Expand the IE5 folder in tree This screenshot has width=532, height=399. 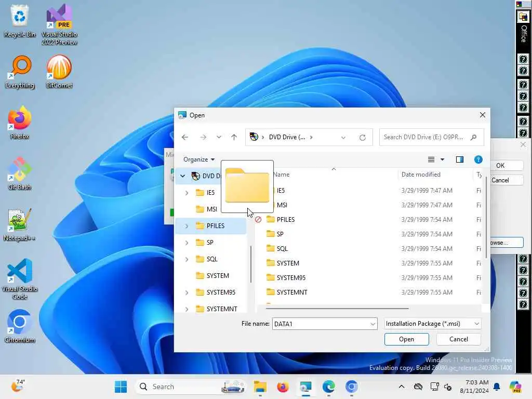click(187, 193)
